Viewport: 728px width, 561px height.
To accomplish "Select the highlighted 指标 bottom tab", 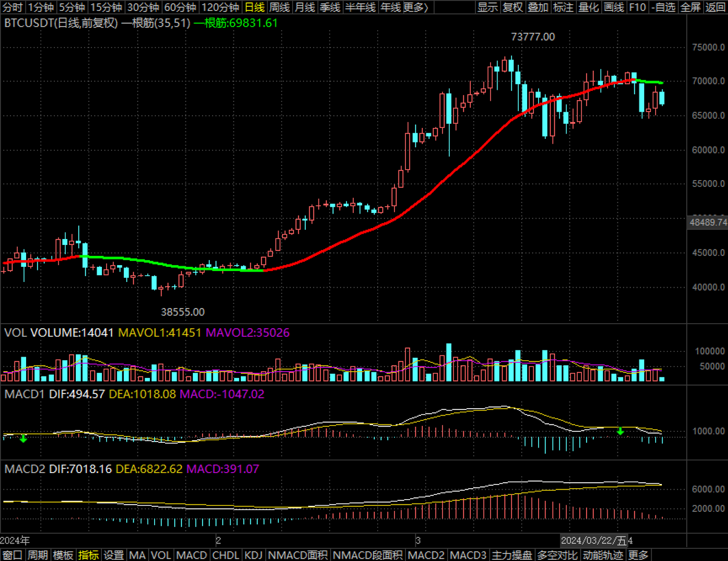I will tap(89, 555).
